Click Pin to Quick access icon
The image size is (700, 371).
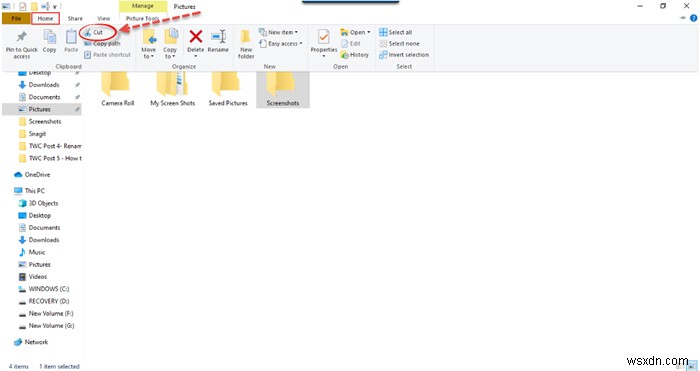point(21,37)
